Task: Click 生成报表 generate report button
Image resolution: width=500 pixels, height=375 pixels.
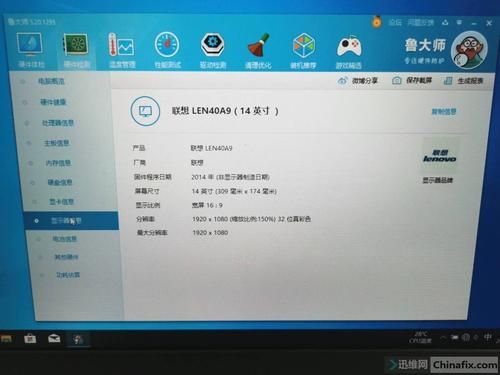Action: pos(464,81)
